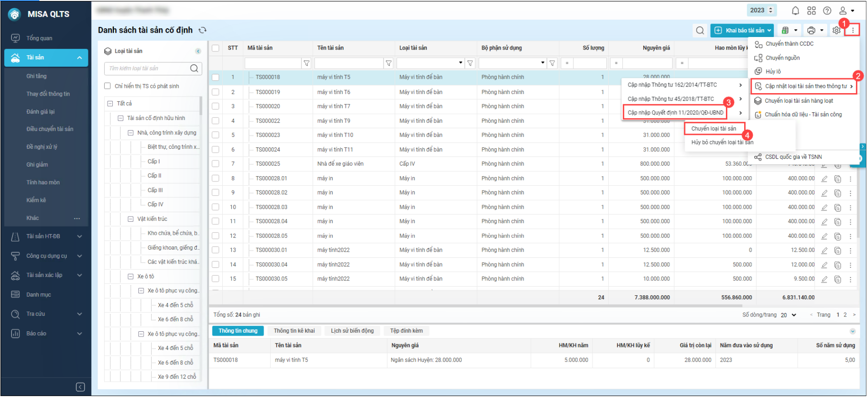Click the search icon in asset type search box
This screenshot has width=868, height=398.
(194, 68)
